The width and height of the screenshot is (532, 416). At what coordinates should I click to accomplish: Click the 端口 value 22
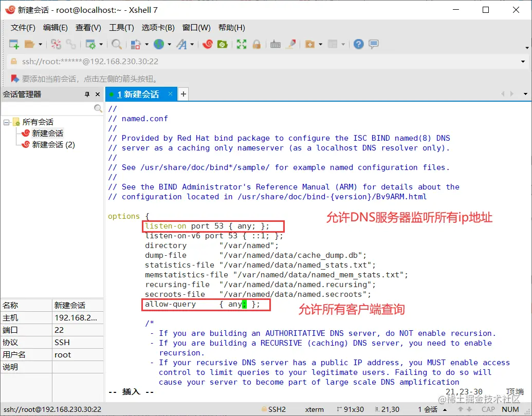click(x=78, y=330)
